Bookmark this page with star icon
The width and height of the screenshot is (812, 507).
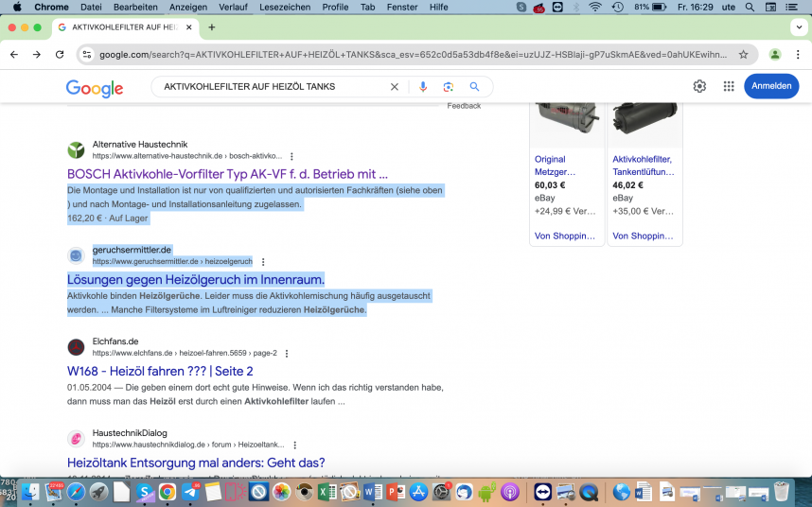click(x=744, y=55)
